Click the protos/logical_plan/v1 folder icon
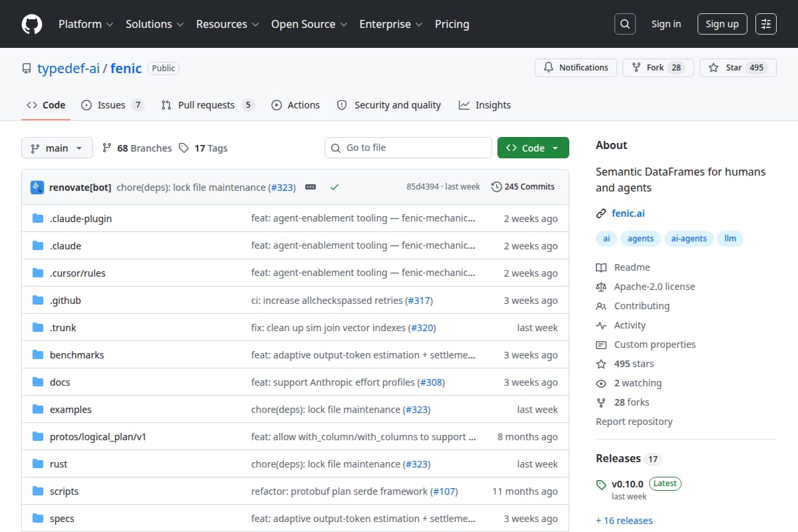This screenshot has width=798, height=532. tap(38, 437)
